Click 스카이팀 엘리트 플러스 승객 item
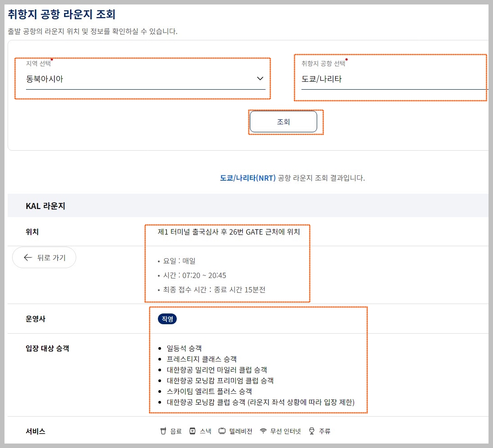 point(209,391)
